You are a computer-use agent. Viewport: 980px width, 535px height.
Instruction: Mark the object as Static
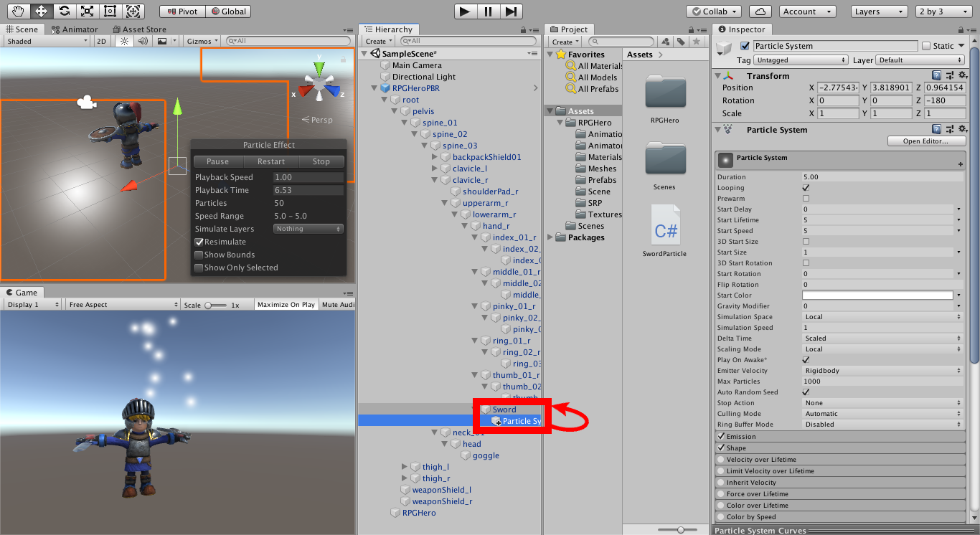(926, 46)
